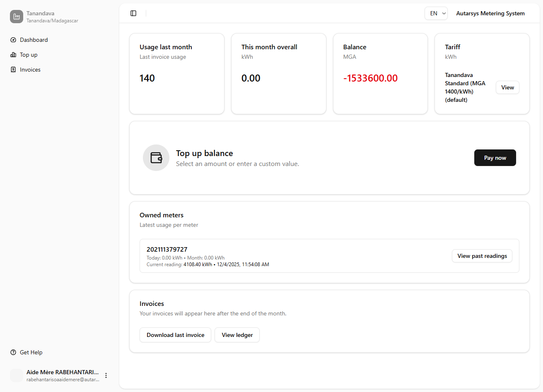This screenshot has width=543, height=392.
Task: Open View past readings for meter 202111379727
Action: pos(482,256)
